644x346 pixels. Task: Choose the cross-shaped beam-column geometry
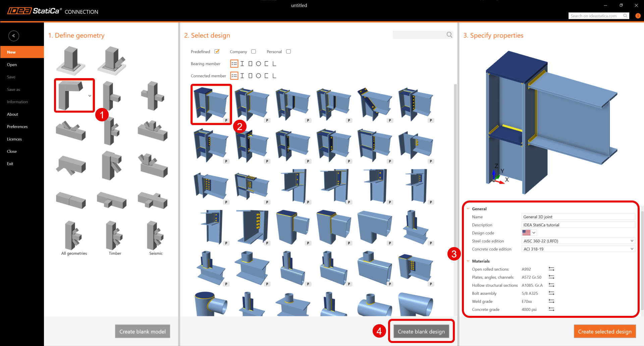click(x=153, y=96)
